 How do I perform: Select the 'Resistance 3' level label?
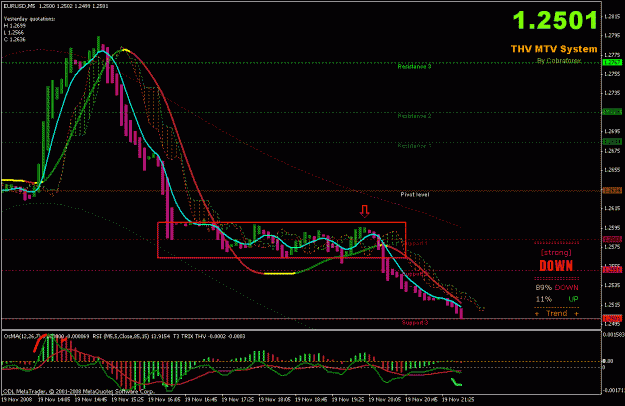coord(415,67)
